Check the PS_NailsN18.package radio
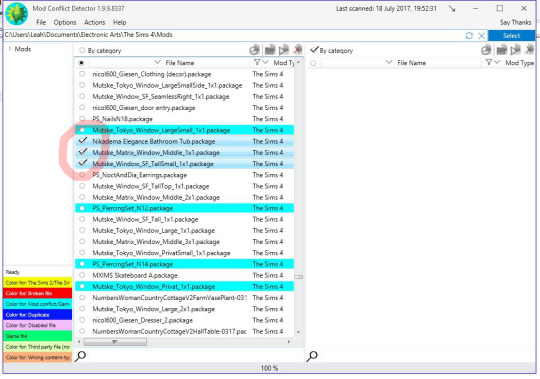540x379 pixels. (x=82, y=119)
